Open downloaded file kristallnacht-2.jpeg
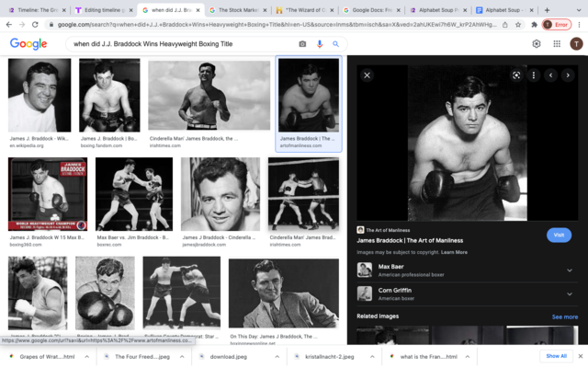Viewport: 588px width, 368px height. tap(329, 356)
